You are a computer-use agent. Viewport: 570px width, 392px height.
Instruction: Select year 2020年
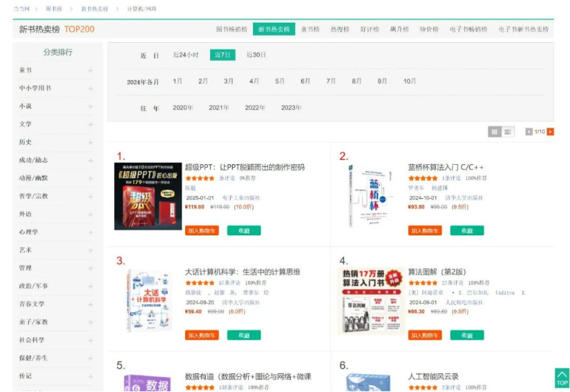[183, 108]
